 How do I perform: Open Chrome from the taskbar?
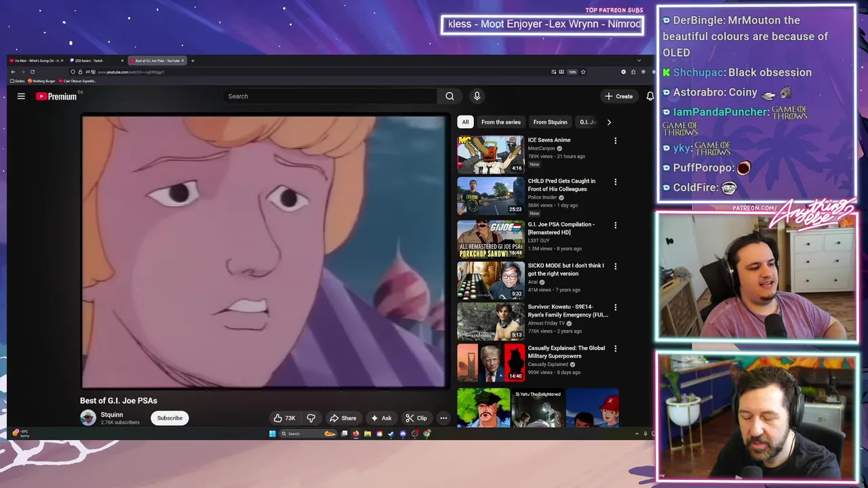click(427, 434)
